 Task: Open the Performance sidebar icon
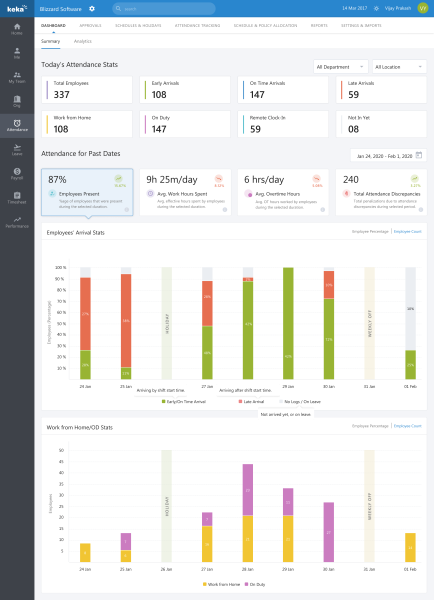point(17,222)
